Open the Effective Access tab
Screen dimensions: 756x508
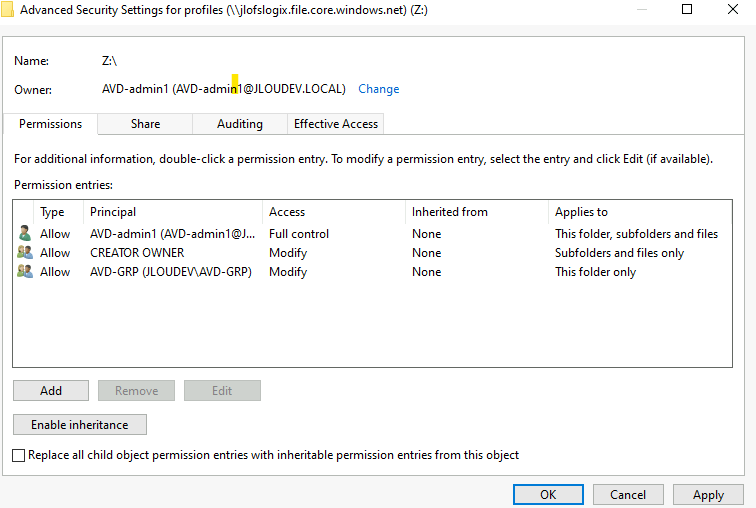[336, 124]
